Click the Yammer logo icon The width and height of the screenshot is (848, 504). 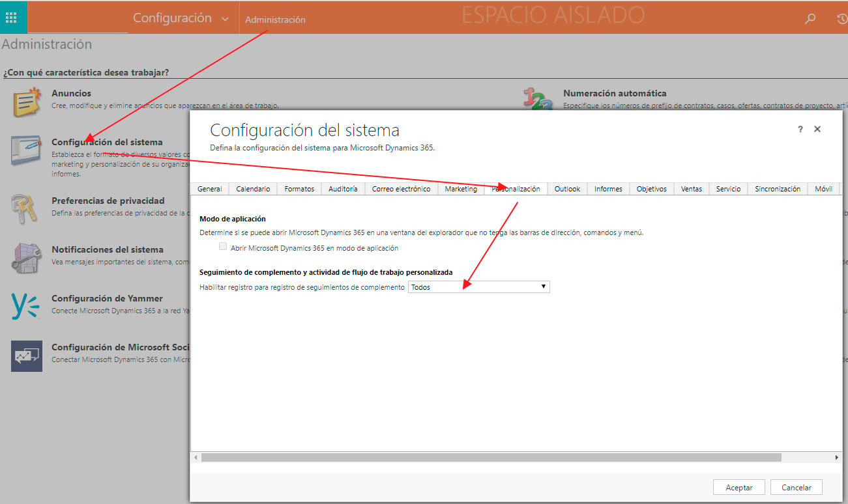25,307
